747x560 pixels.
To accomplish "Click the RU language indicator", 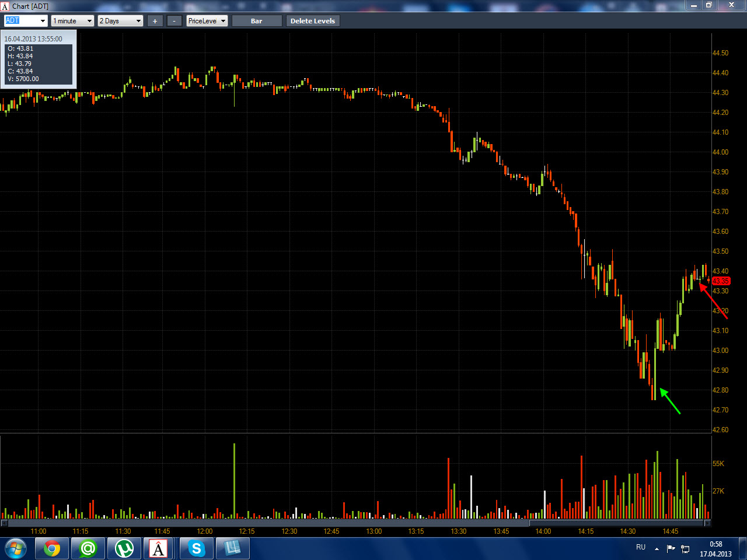I will tap(641, 547).
